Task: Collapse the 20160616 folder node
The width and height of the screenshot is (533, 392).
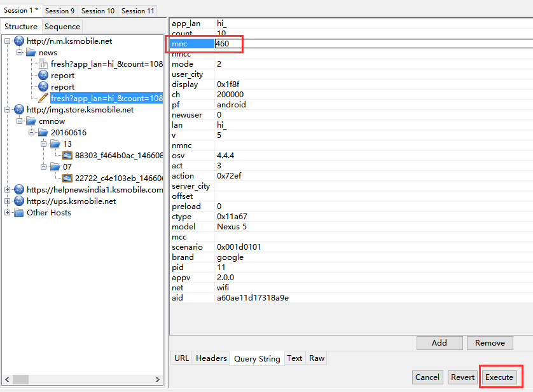Action: coord(32,133)
